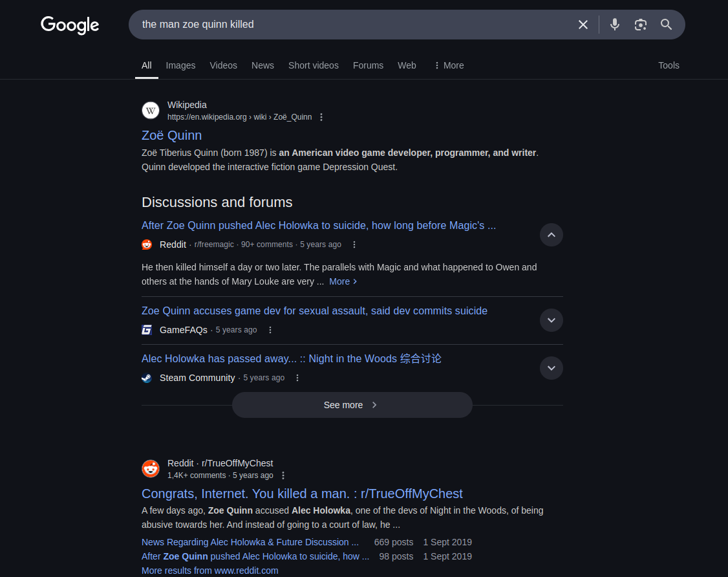
Task: Open Tools search options
Action: pyautogui.click(x=669, y=65)
